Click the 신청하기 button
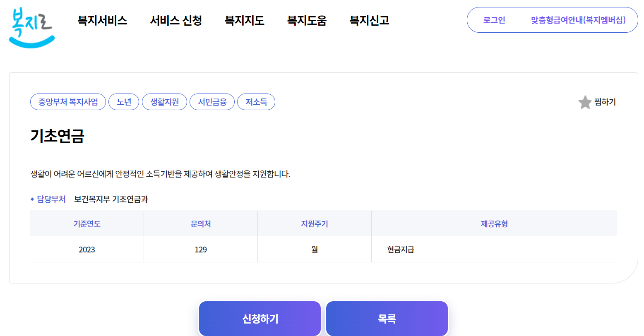The width and height of the screenshot is (644, 336). point(260,318)
